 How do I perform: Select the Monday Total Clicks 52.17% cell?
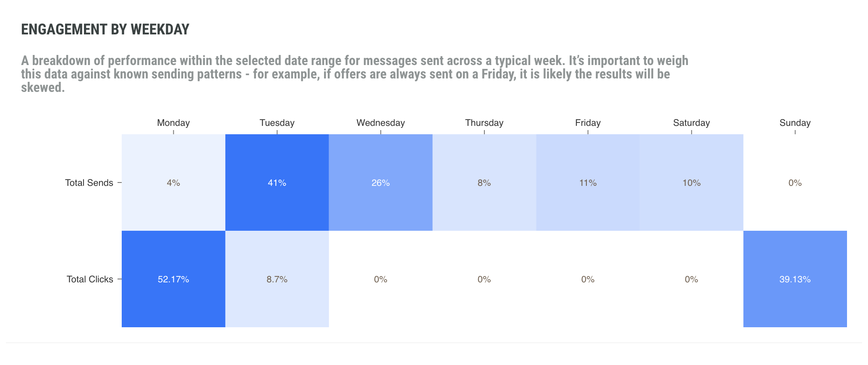173,279
